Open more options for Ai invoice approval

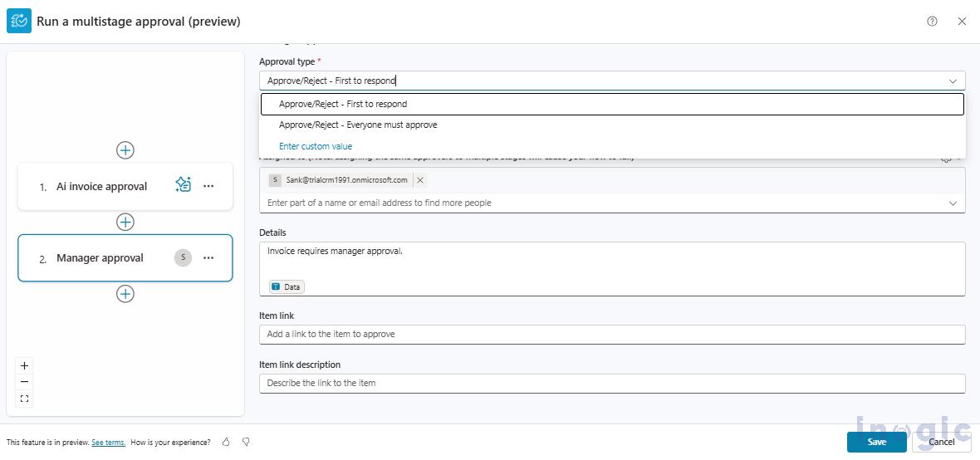click(x=208, y=186)
